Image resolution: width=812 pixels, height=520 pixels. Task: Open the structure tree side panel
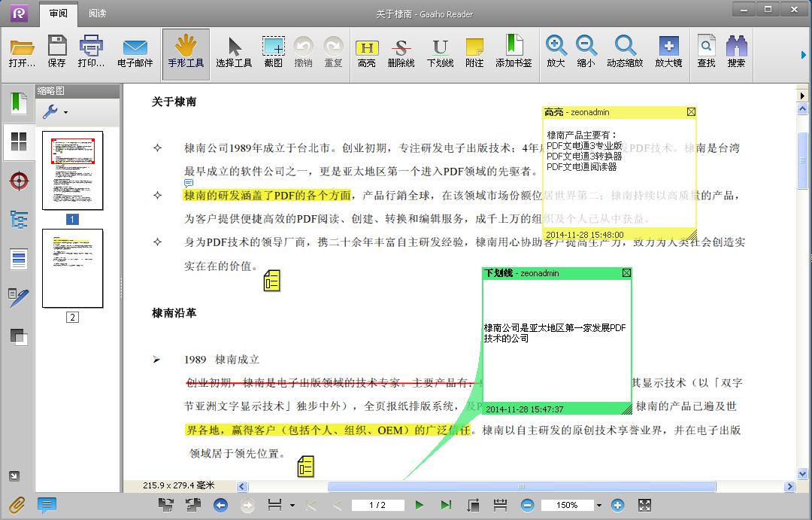pos(19,220)
